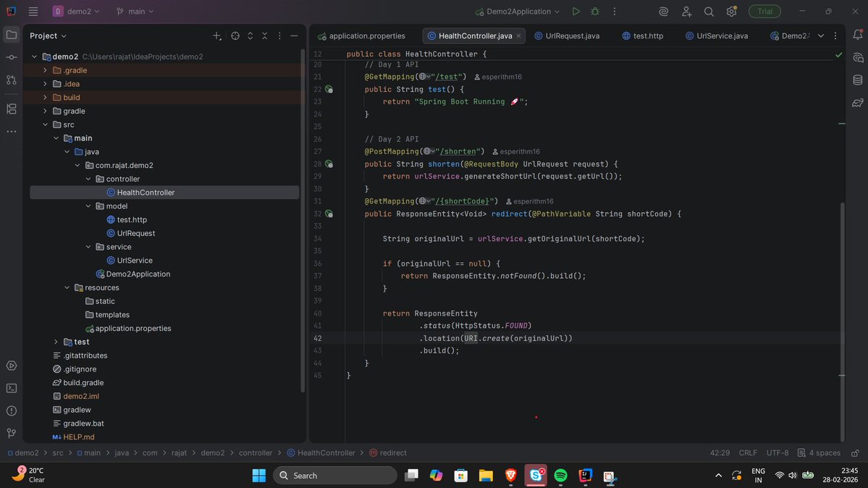Toggle the read-only lock icon in status bar
Viewport: 868px width, 488px height.
(855, 453)
